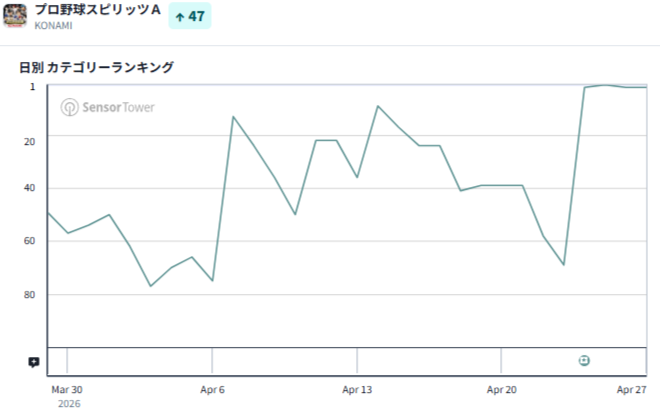
Task: Click the プロ野球スピリッツA app title
Action: pos(98,10)
